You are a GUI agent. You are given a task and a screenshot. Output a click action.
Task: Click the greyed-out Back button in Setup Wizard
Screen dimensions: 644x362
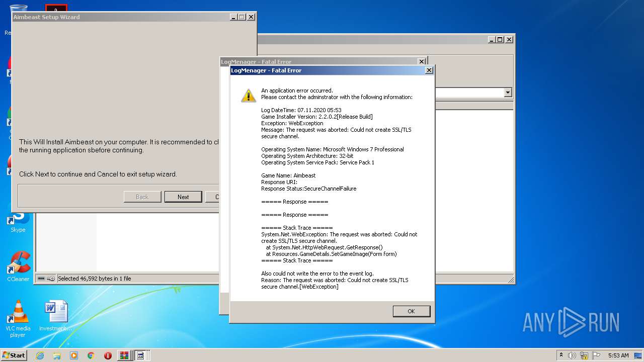[142, 197]
